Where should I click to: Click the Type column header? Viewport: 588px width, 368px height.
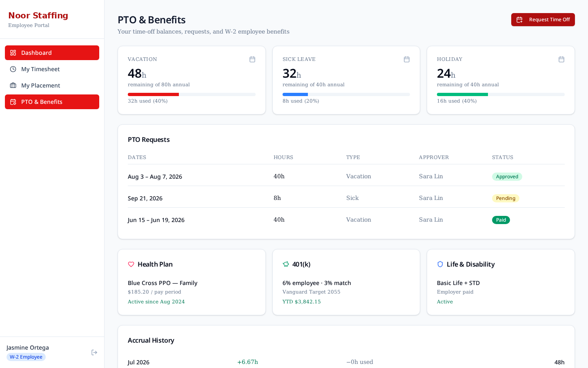353,157
